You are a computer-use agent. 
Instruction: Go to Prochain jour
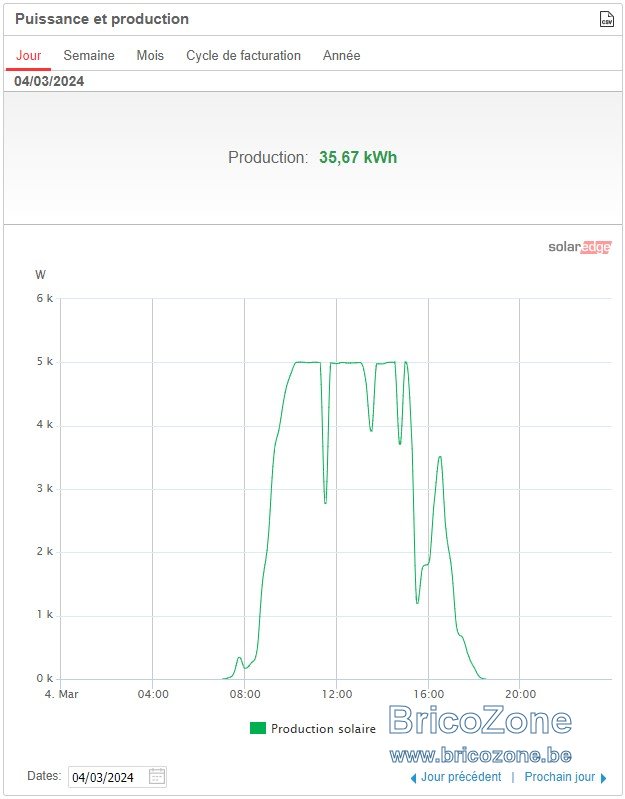tap(560, 777)
